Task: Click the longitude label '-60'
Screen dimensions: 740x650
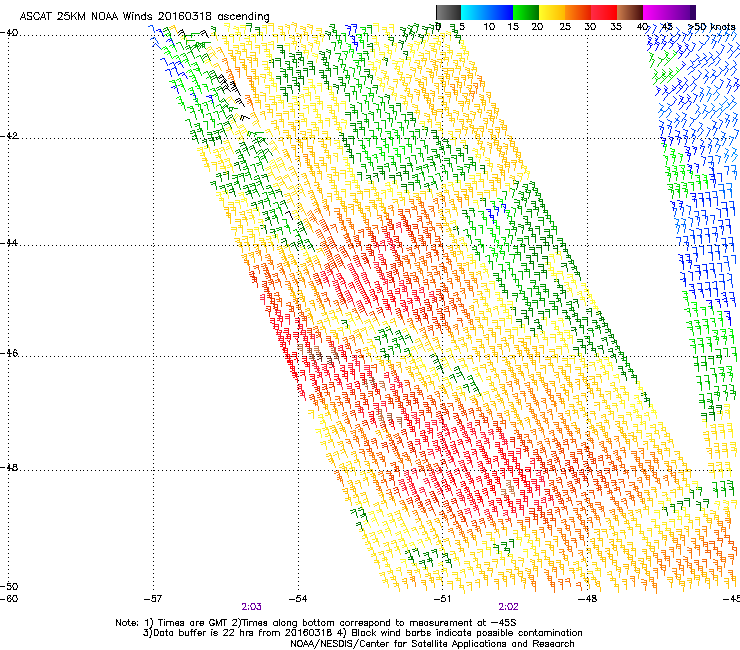Action: pos(9,599)
